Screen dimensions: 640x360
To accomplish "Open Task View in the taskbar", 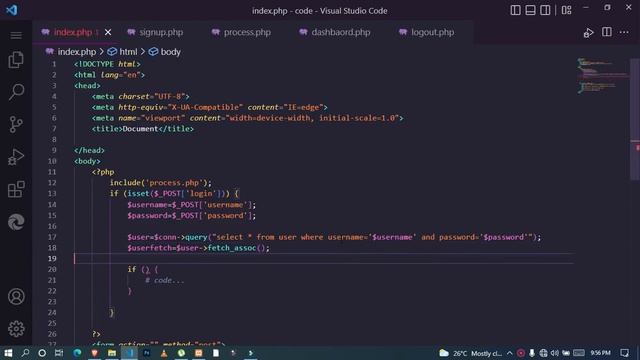I will coord(59,353).
